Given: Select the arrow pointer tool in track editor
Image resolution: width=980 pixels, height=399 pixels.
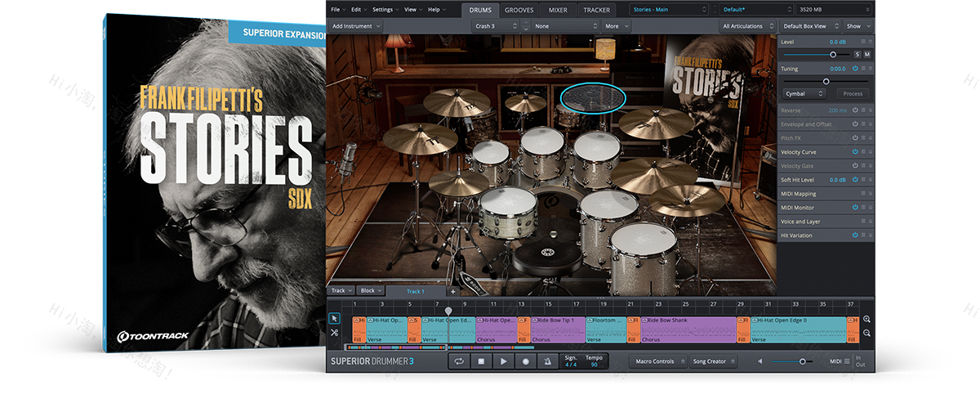Looking at the screenshot, I should point(335,318).
